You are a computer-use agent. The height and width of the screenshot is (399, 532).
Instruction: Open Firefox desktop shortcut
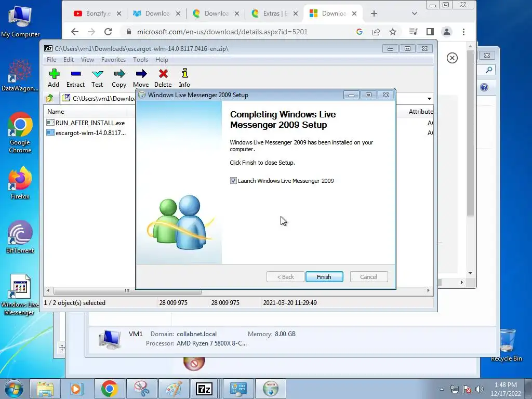point(20,183)
